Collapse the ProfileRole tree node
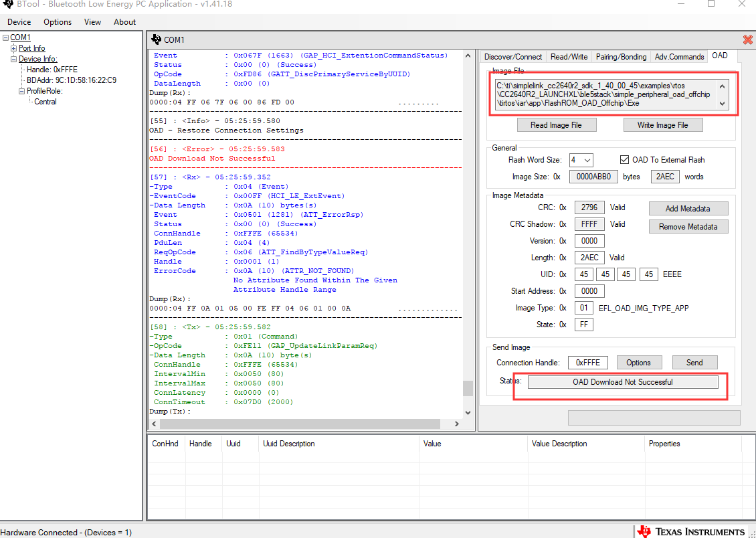Image resolution: width=756 pixels, height=538 pixels. point(21,91)
